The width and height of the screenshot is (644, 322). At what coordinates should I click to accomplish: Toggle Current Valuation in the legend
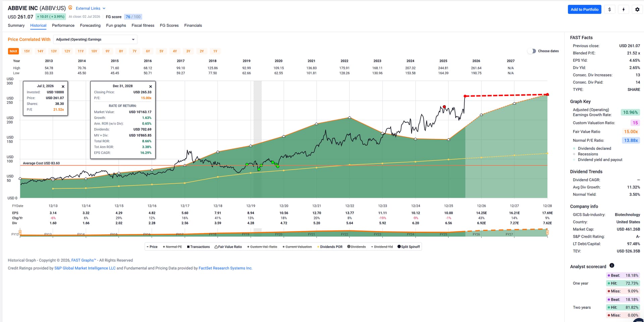coord(297,247)
